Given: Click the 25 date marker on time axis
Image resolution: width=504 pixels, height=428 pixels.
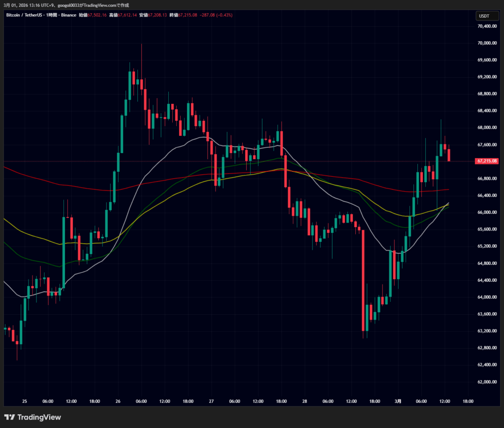Looking at the screenshot, I should point(24,401).
